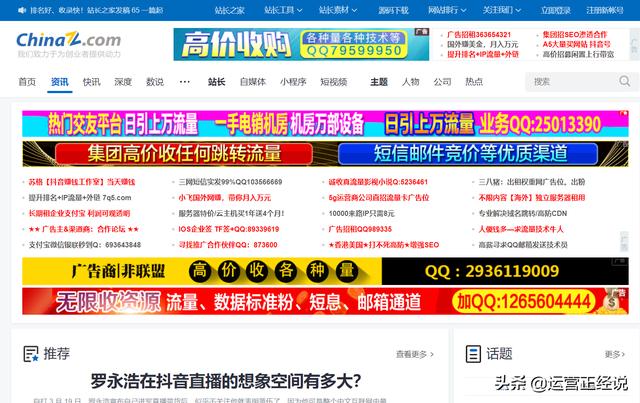
Task: Open the 数说 tab
Action: pyautogui.click(x=155, y=82)
